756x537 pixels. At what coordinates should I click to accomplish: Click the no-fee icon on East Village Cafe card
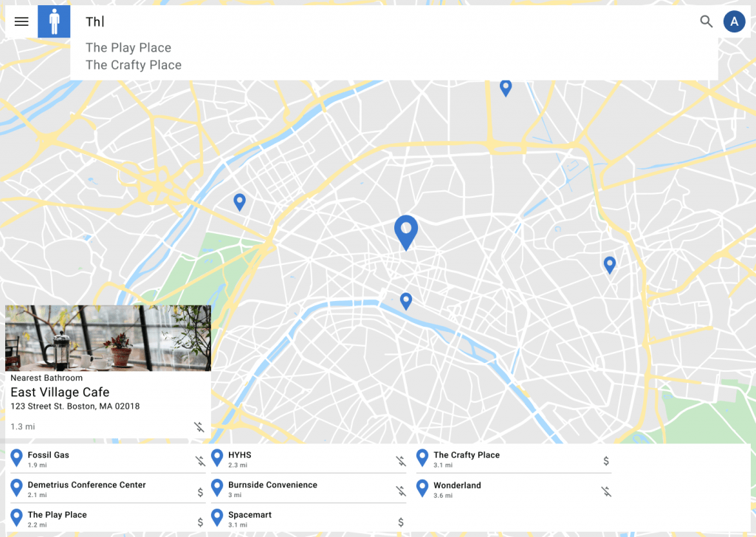199,427
